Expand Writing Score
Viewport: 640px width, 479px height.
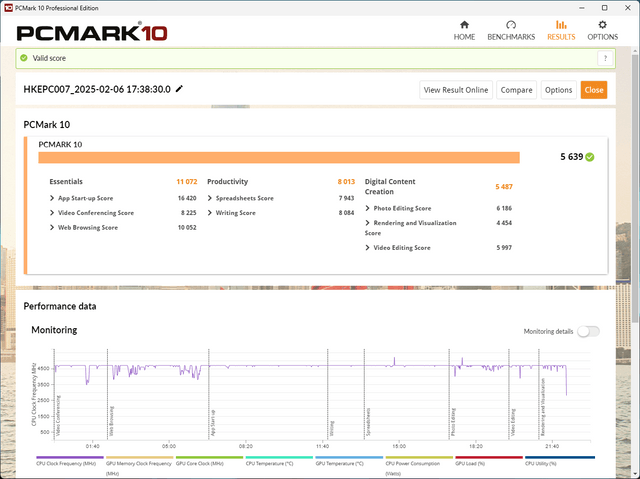[210, 213]
